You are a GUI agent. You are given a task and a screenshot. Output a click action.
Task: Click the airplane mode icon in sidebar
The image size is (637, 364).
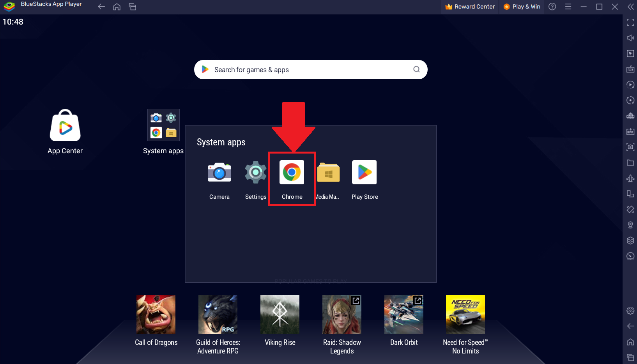630,178
